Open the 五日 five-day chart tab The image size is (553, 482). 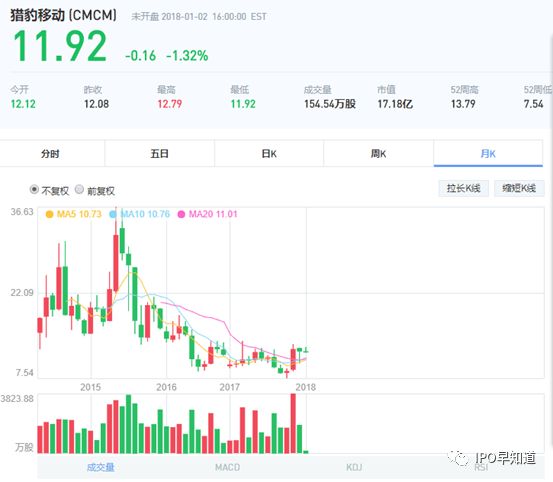pos(159,154)
